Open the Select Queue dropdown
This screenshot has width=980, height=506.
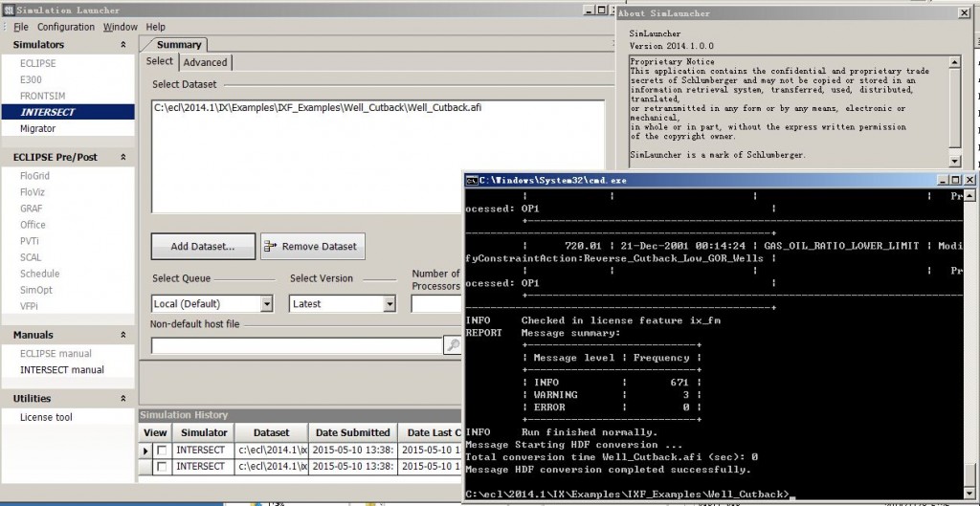click(x=267, y=304)
